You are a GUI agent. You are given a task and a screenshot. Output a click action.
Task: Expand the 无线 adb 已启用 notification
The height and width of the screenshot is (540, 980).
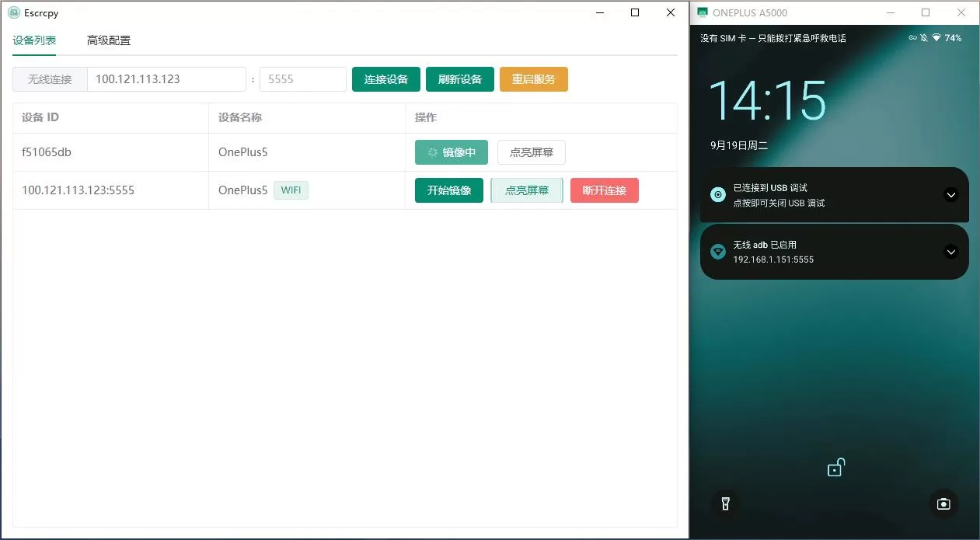tap(951, 252)
